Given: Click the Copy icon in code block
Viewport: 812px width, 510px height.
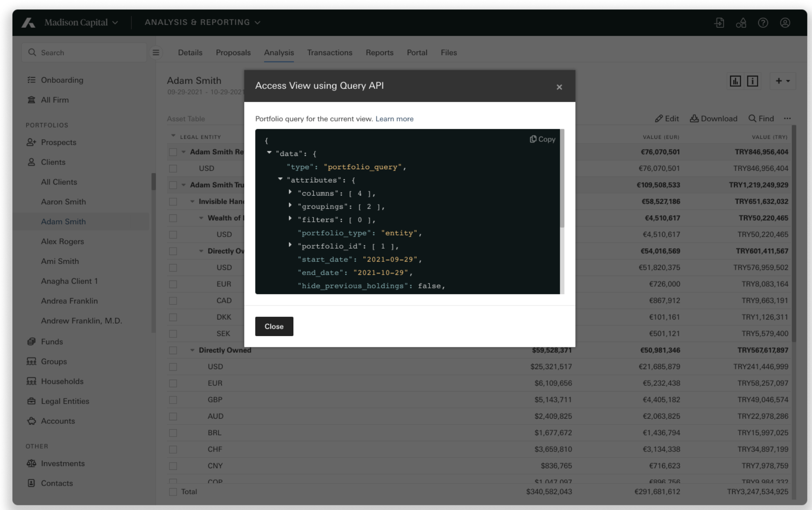Looking at the screenshot, I should tap(533, 139).
